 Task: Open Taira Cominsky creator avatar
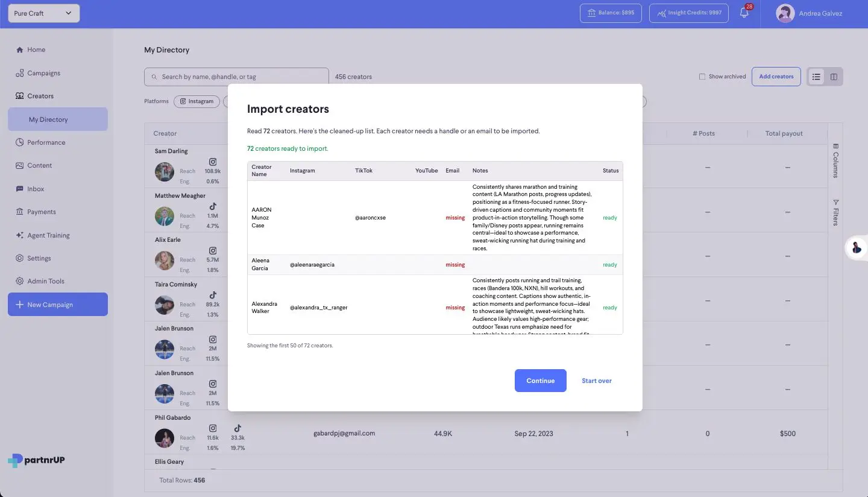(165, 305)
